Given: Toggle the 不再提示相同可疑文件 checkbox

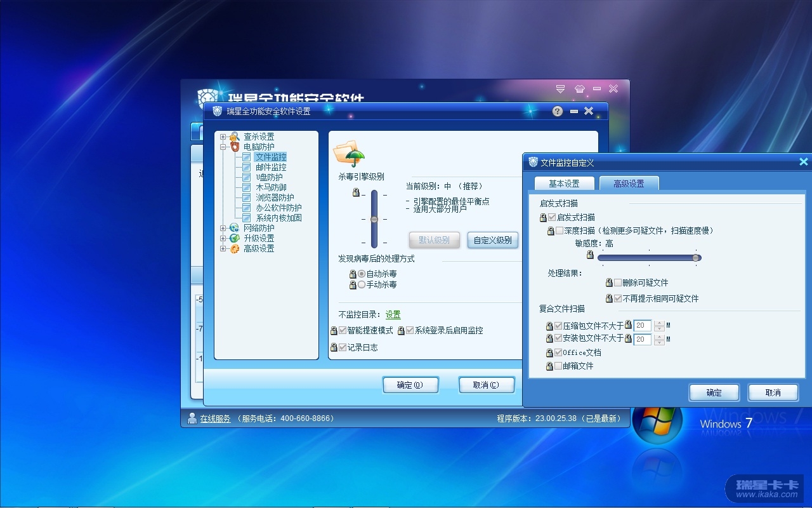Looking at the screenshot, I should (x=618, y=298).
